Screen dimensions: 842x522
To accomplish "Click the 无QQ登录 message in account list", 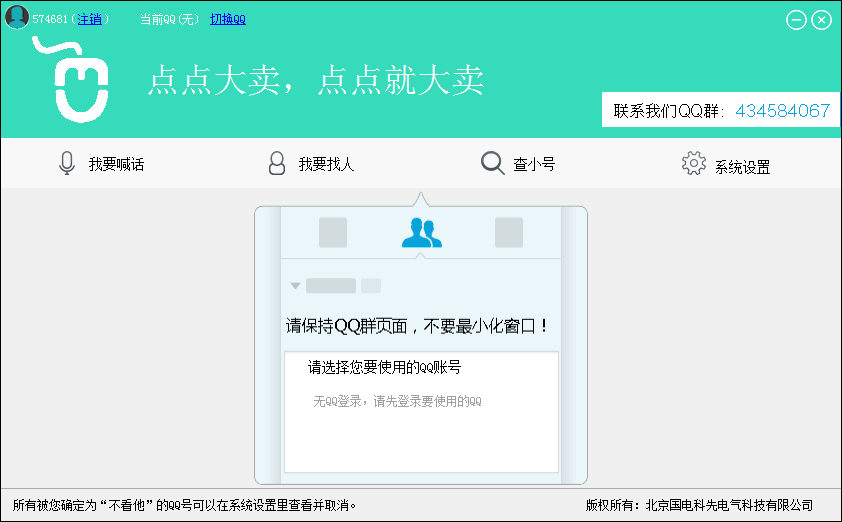I will pyautogui.click(x=397, y=401).
